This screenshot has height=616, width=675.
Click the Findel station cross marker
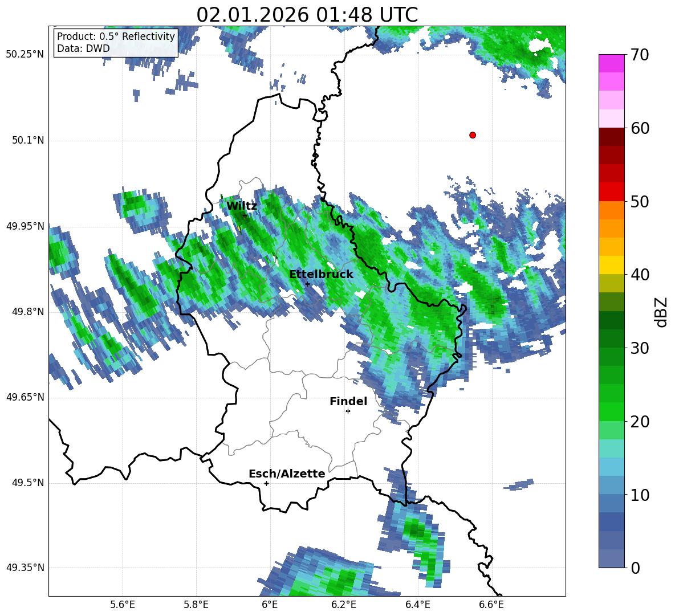click(348, 411)
